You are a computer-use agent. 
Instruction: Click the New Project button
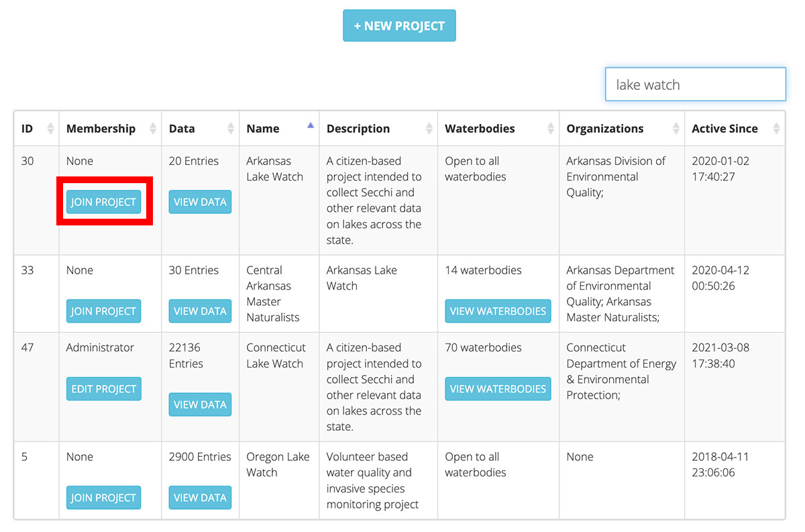399,26
